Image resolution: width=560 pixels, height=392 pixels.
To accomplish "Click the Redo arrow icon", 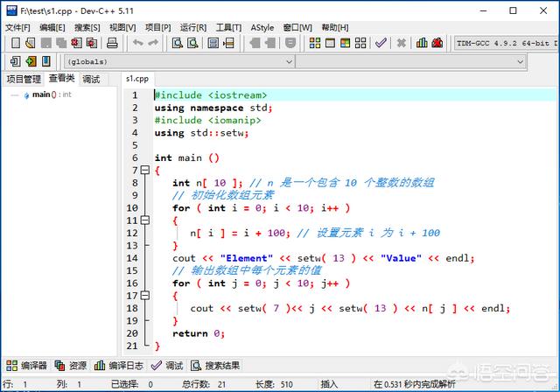I will pyautogui.click(x=153, y=43).
